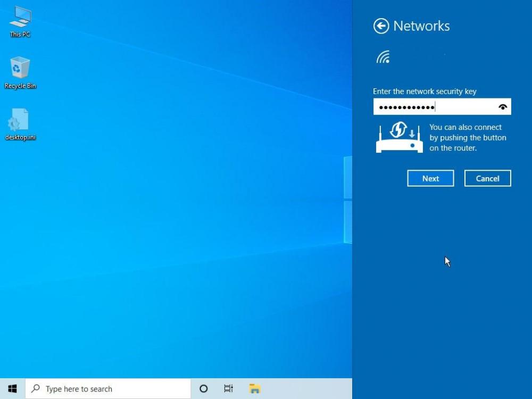
Task: Select the Recycle Bin desktop icon
Action: (x=20, y=73)
